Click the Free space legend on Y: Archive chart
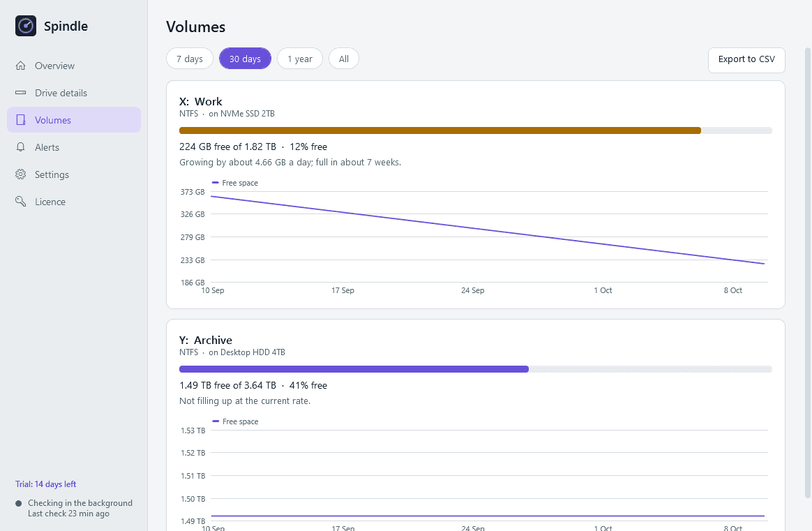The height and width of the screenshot is (531, 812). click(x=235, y=421)
